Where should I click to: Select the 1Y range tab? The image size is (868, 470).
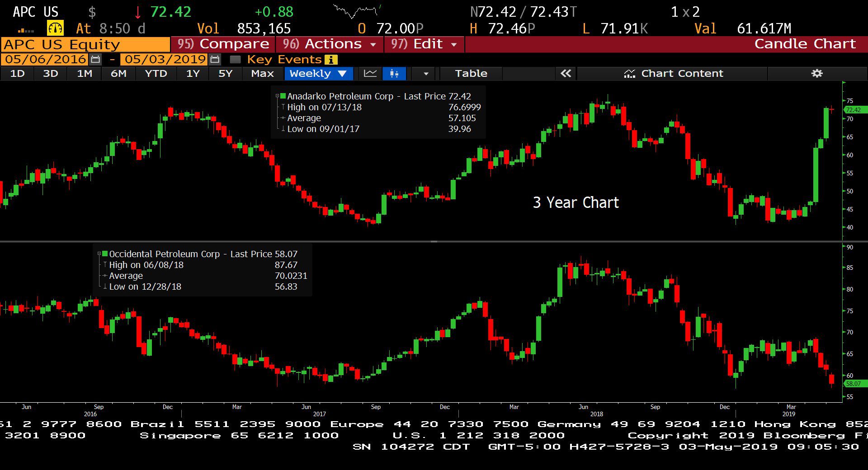(193, 74)
